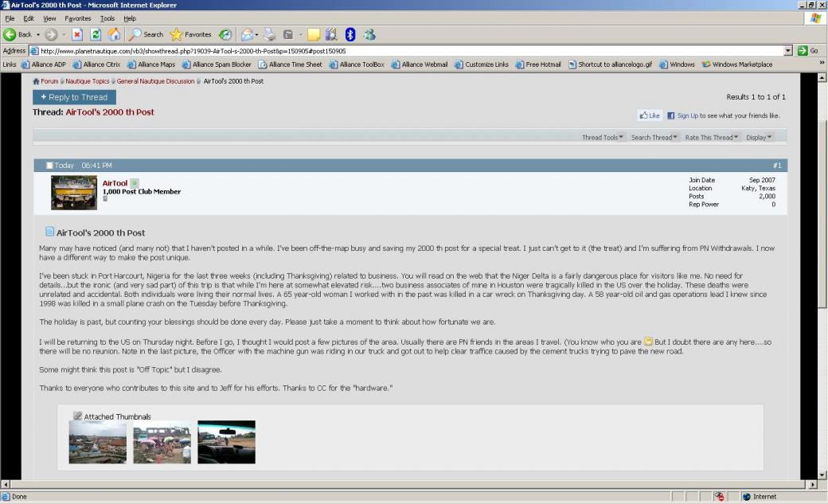Open the first attached thumbnail image
Image resolution: width=828 pixels, height=504 pixels.
pyautogui.click(x=98, y=442)
